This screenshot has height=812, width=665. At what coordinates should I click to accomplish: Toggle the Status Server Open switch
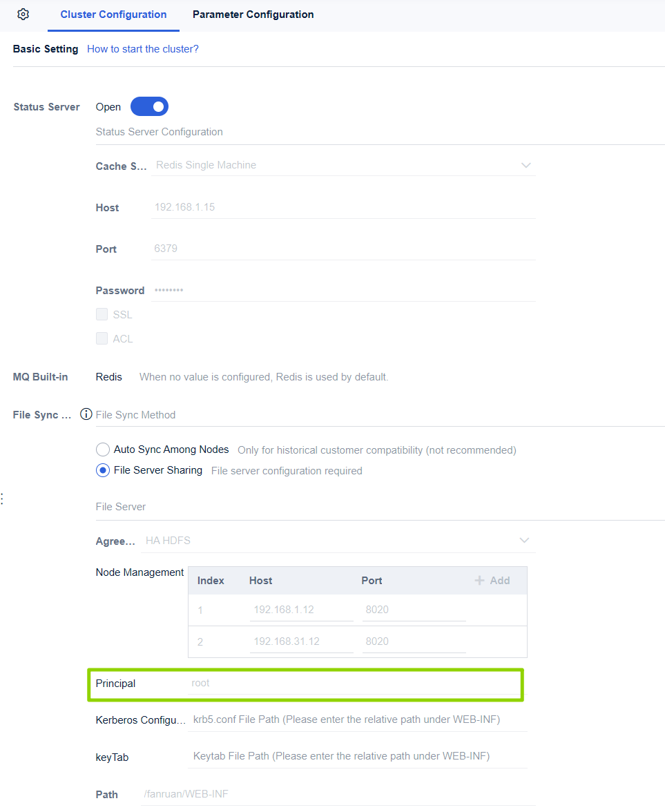[149, 107]
